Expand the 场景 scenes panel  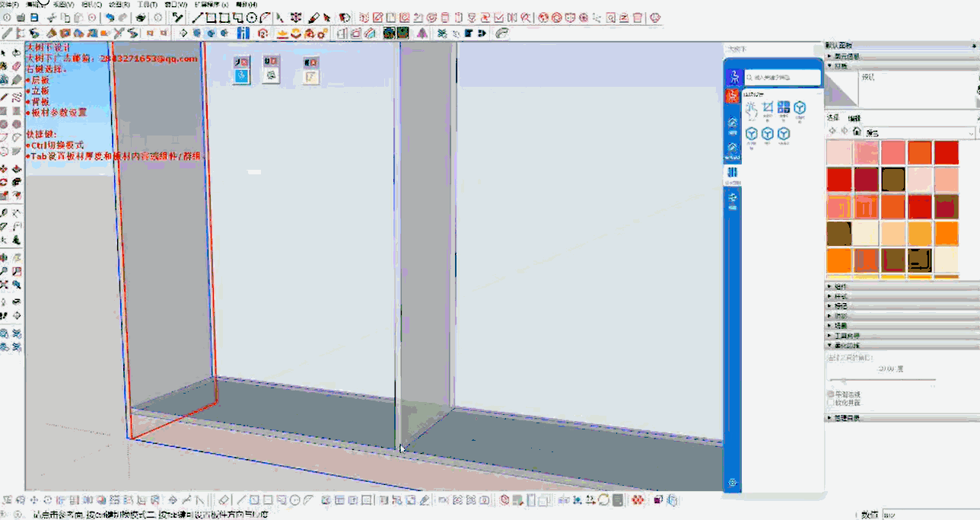point(841,325)
